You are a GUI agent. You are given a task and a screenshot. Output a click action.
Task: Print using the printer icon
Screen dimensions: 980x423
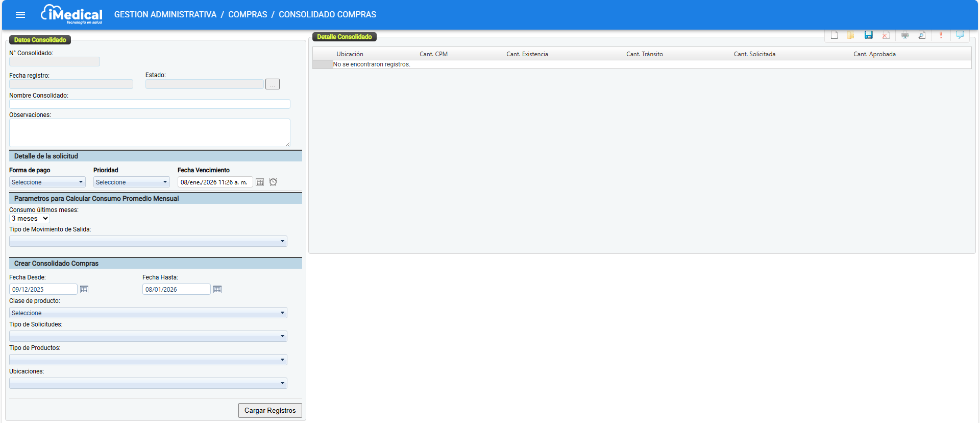pyautogui.click(x=905, y=35)
